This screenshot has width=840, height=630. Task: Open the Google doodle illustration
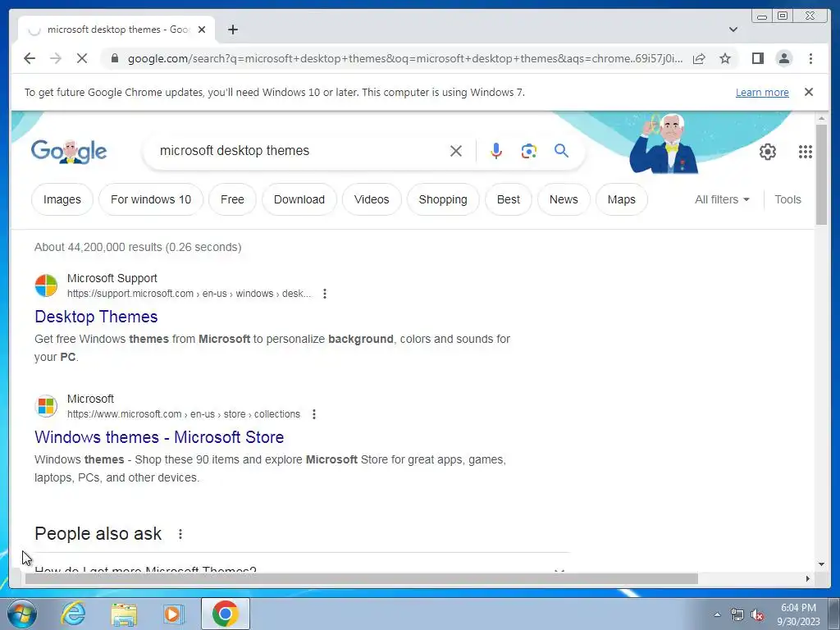(664, 144)
